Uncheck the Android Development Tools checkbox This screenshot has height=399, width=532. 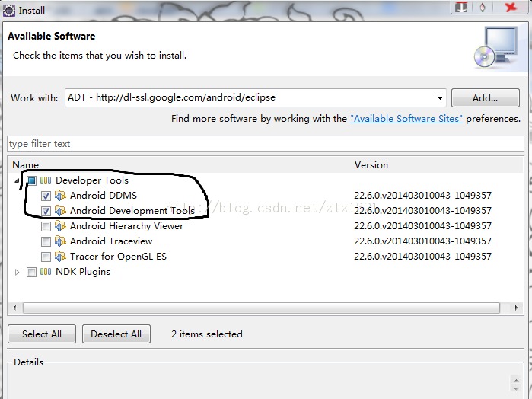coord(46,211)
